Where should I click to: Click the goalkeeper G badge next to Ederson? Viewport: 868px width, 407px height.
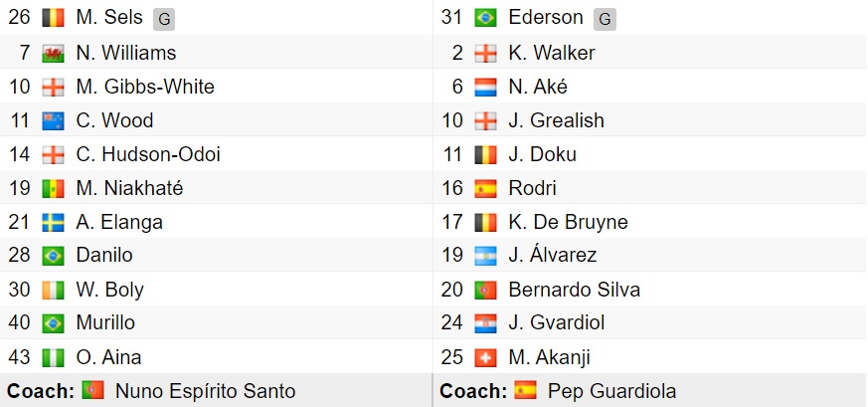click(605, 20)
